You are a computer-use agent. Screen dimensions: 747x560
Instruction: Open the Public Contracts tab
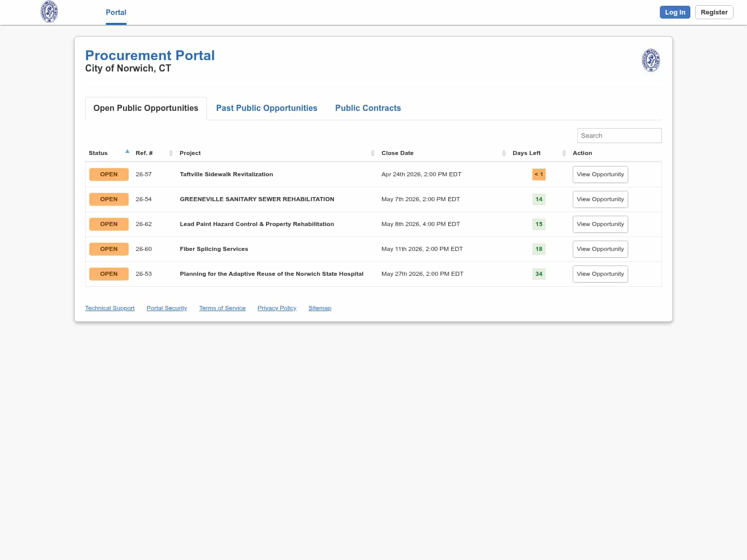[368, 108]
